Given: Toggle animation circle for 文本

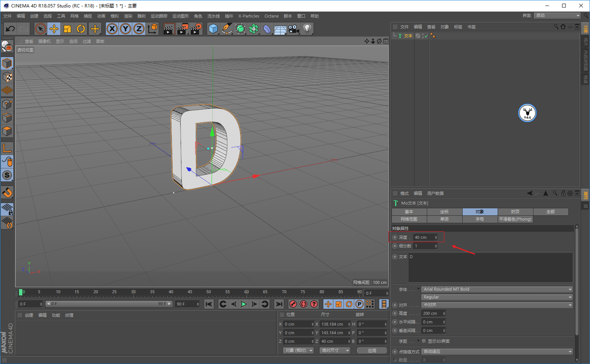Looking at the screenshot, I should (395, 257).
